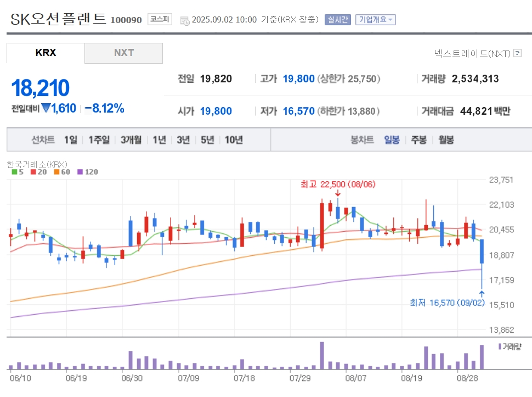Switch candle chart to 월봉
This screenshot has height=397, width=532.
(446, 139)
